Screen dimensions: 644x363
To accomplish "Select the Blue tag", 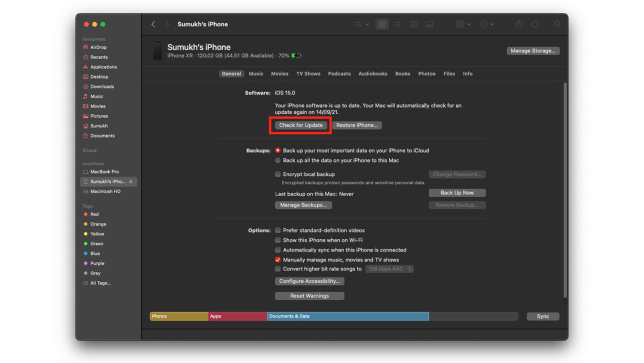I will 95,253.
